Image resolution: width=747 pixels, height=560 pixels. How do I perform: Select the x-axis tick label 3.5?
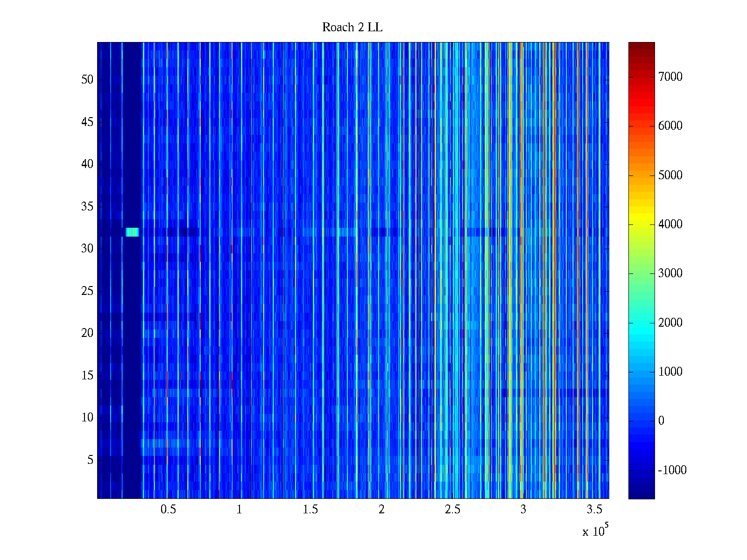594,510
